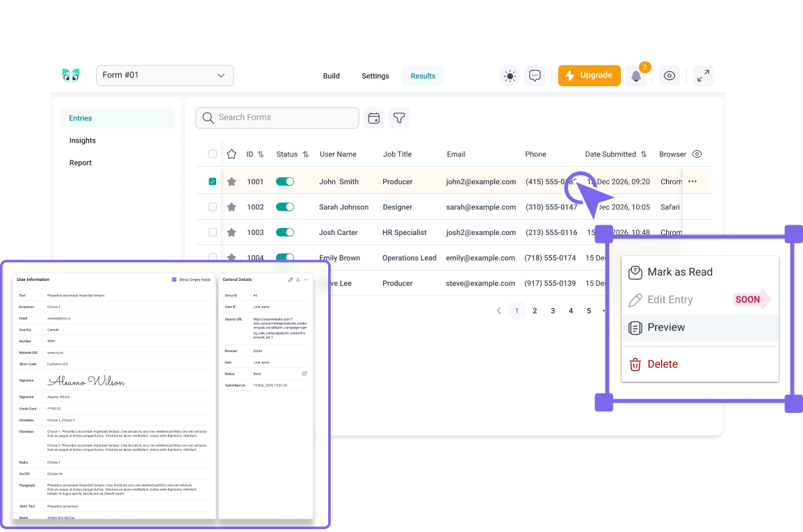Image resolution: width=803 pixels, height=532 pixels.
Task: Star entry 1003 Josh Carter
Action: coord(232,232)
